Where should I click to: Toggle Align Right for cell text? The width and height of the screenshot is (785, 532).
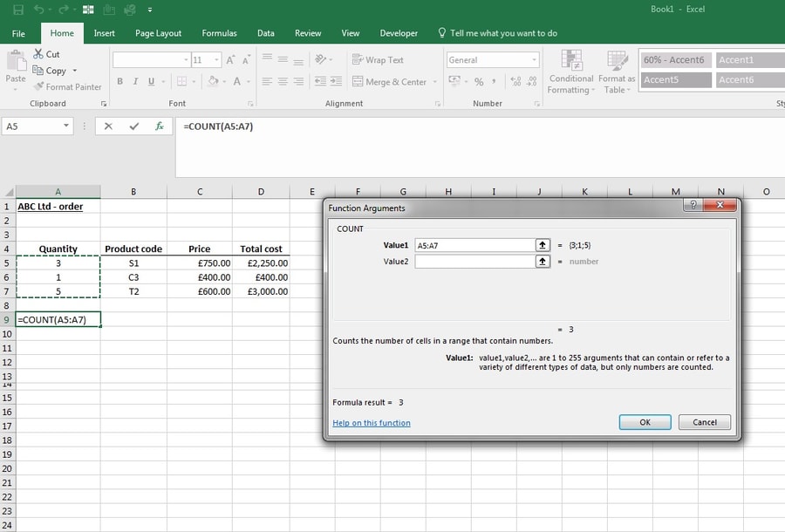pyautogui.click(x=298, y=81)
